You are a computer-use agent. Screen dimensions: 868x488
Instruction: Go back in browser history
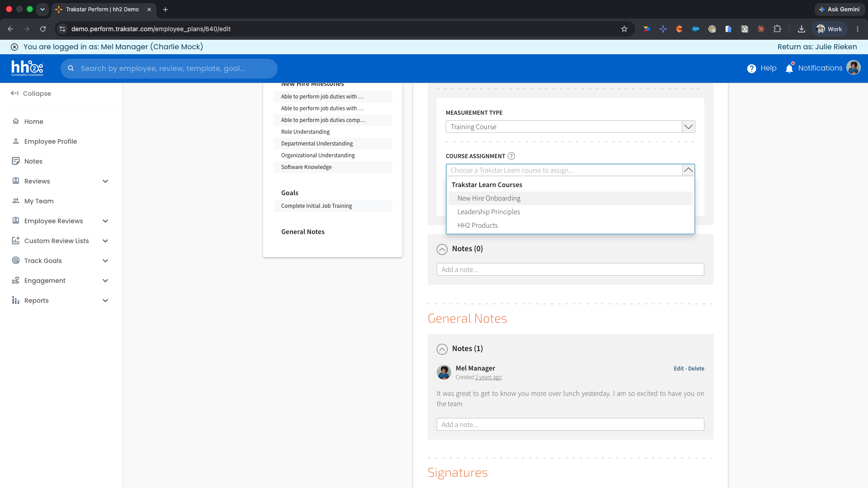pos(10,29)
